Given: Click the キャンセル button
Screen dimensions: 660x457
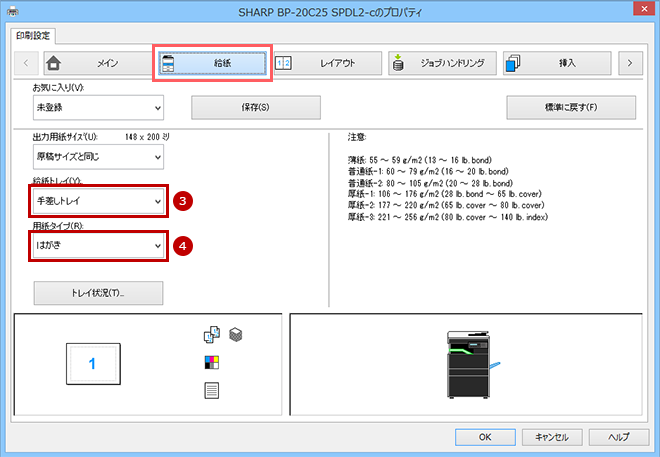Looking at the screenshot, I should 552,437.
